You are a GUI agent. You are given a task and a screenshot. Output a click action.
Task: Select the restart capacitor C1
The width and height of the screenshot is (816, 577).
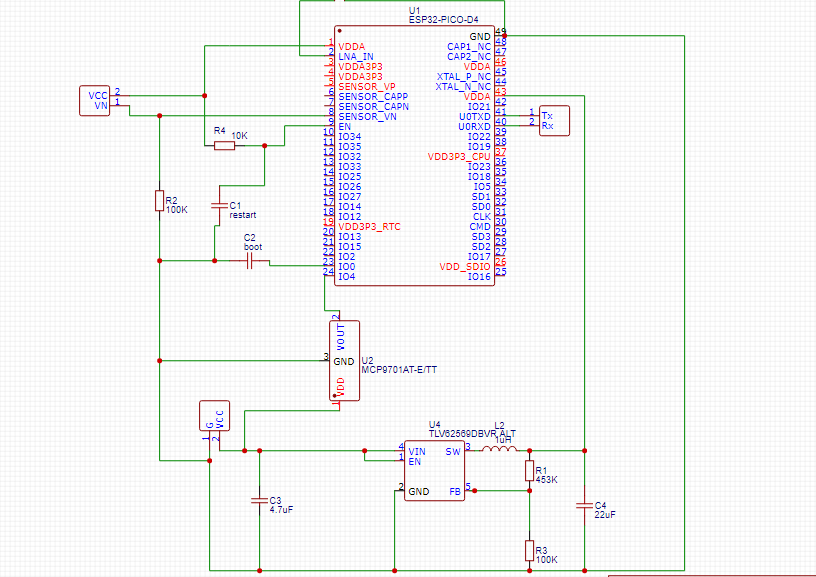[x=221, y=205]
